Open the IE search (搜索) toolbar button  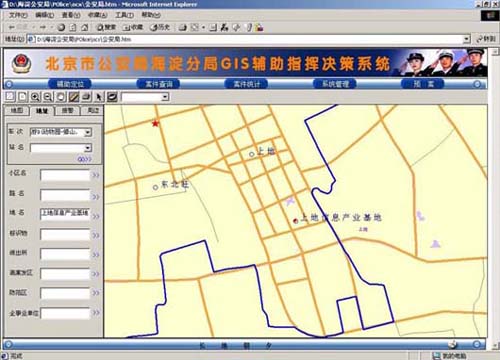point(106,28)
